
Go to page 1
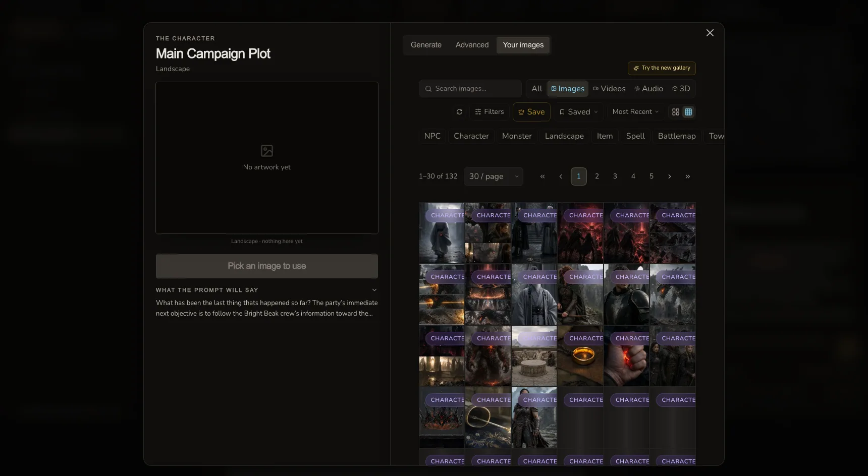(x=579, y=176)
